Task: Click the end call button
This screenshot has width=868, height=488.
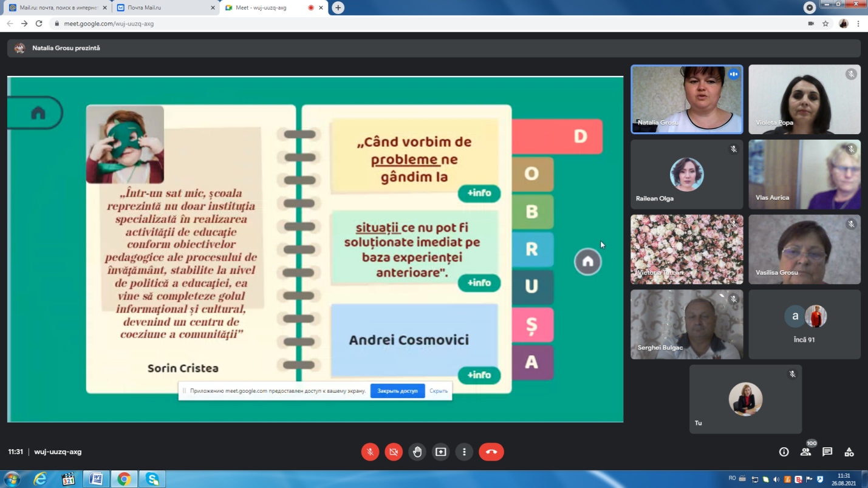Action: [x=491, y=452]
